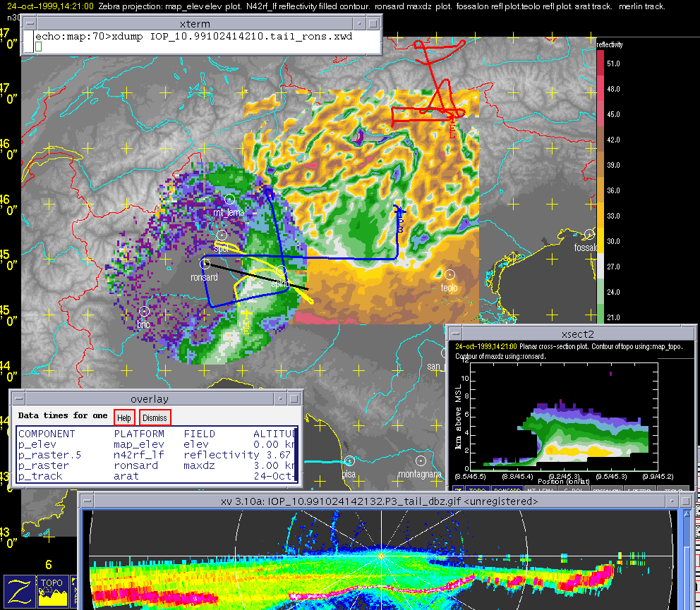The width and height of the screenshot is (700, 610).
Task: Click the ronsard radar station marker
Action: tap(205, 264)
